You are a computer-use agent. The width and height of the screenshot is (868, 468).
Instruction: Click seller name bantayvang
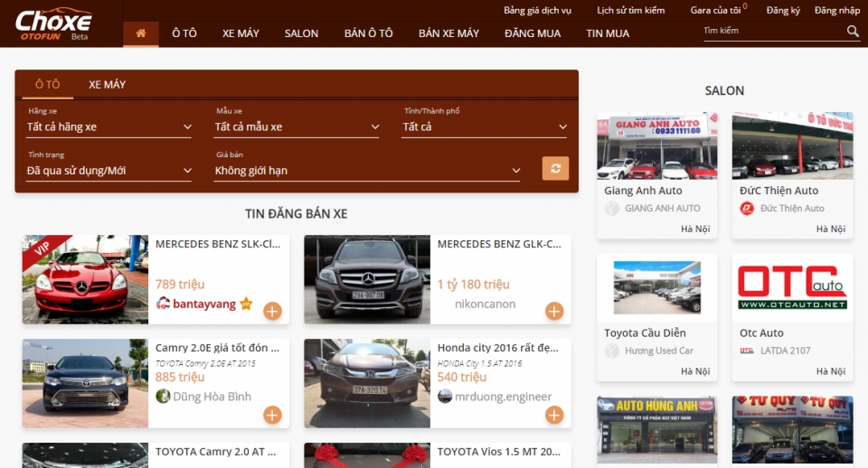click(x=204, y=304)
